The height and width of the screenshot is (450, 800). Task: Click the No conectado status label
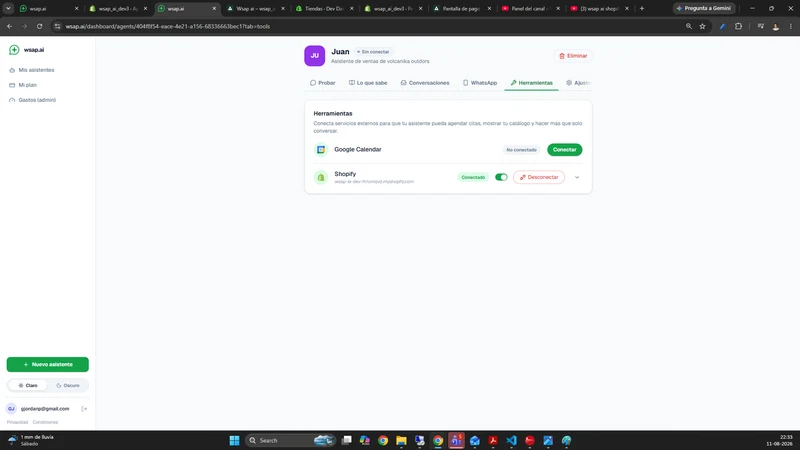pos(521,149)
